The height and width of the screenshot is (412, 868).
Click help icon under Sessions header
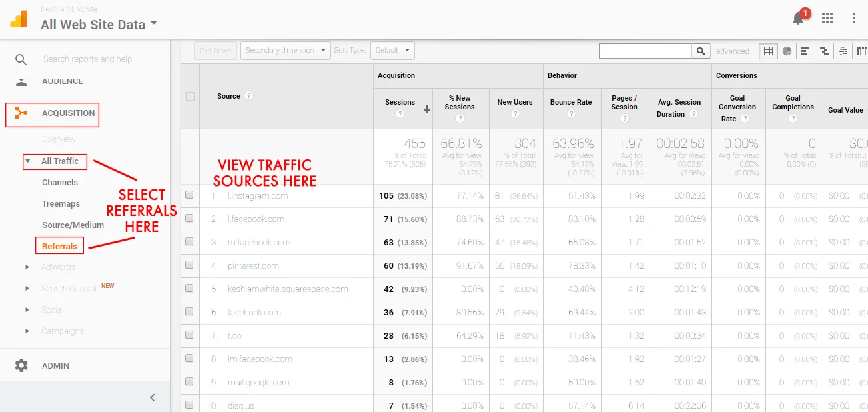pos(400,114)
